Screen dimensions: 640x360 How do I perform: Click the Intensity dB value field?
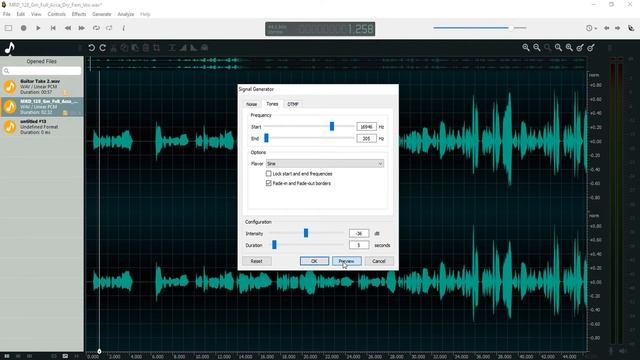pos(359,233)
